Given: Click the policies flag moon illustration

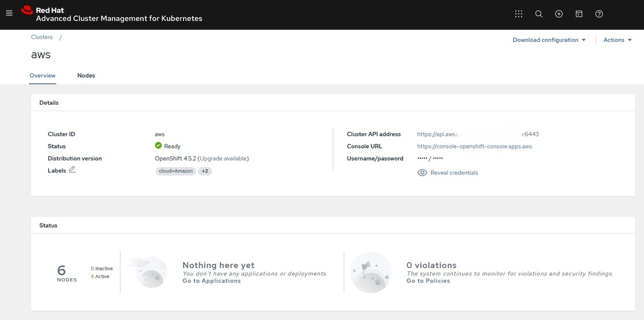Looking at the screenshot, I should click(370, 272).
